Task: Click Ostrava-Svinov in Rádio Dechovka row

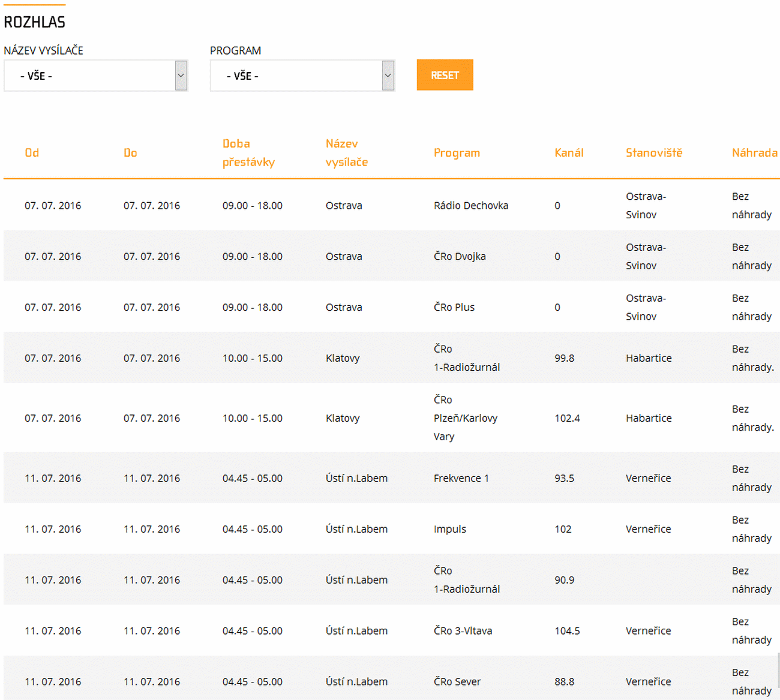Action: click(646, 206)
